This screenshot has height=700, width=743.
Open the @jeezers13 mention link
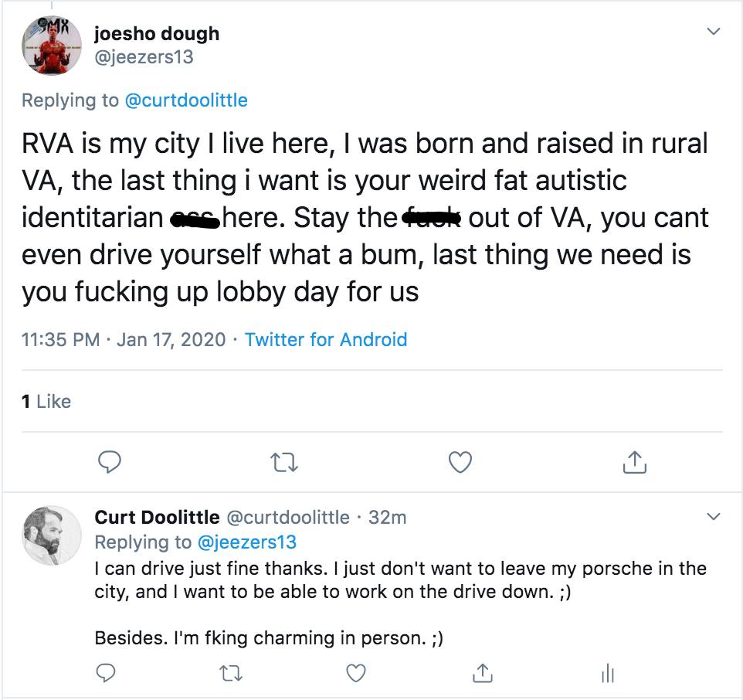click(x=247, y=542)
